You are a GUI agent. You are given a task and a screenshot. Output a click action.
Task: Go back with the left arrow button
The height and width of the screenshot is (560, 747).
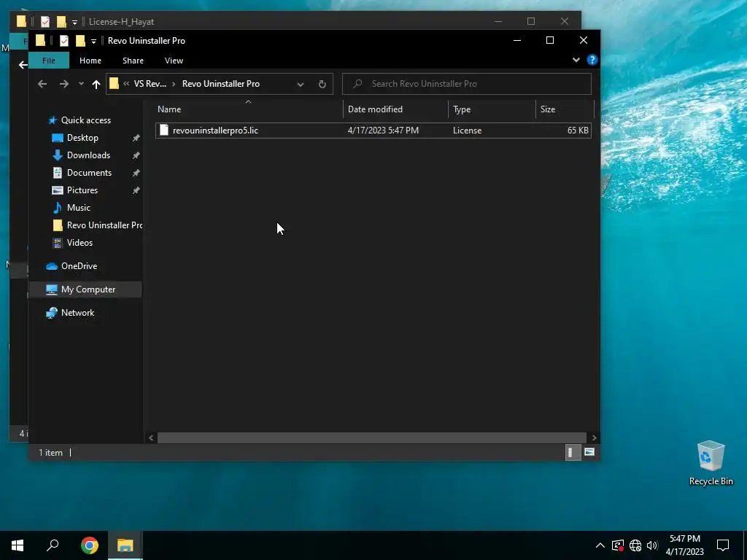42,84
